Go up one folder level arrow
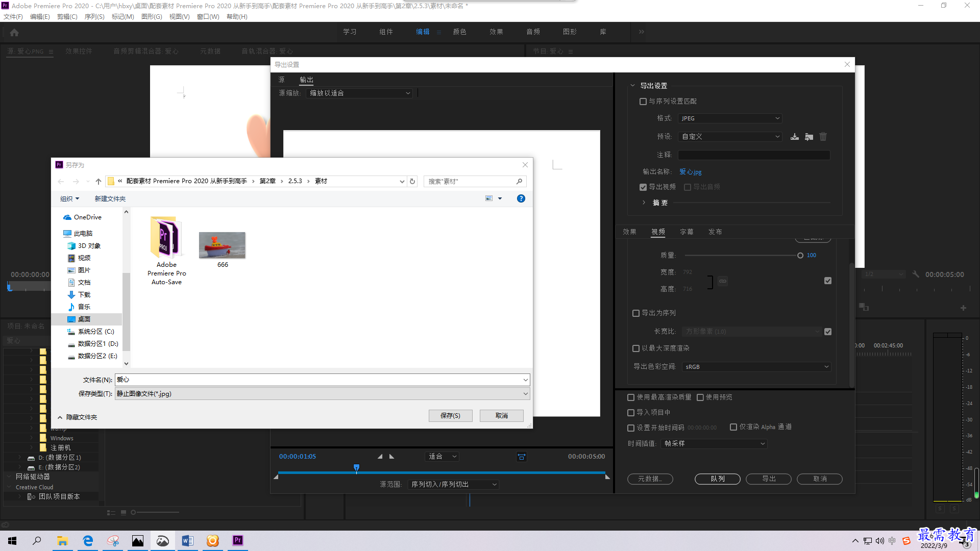Viewport: 980px width, 551px height. pos(99,181)
